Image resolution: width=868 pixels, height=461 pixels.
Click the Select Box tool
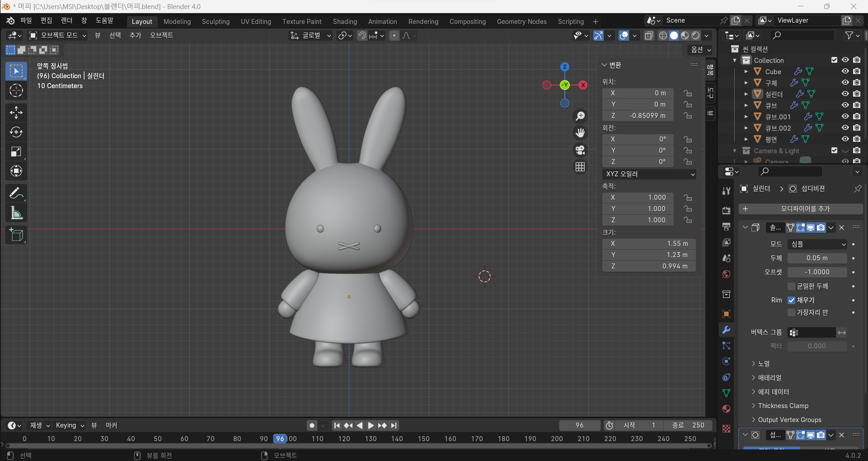(16, 71)
